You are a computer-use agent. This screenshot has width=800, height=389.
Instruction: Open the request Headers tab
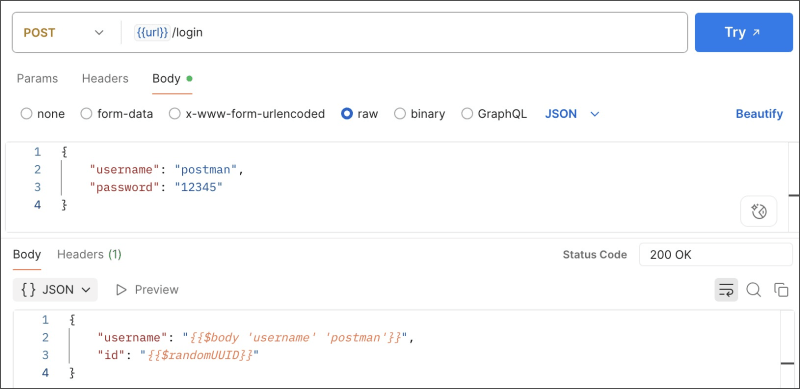tap(105, 79)
